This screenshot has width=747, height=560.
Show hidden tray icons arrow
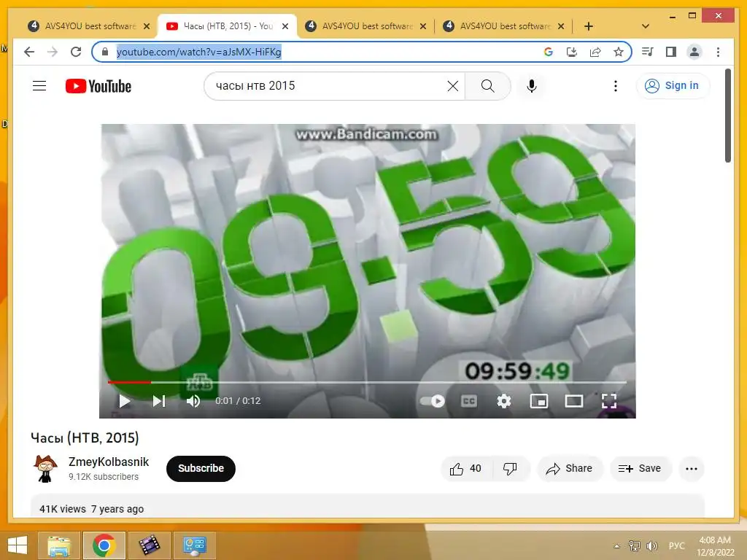(x=617, y=546)
